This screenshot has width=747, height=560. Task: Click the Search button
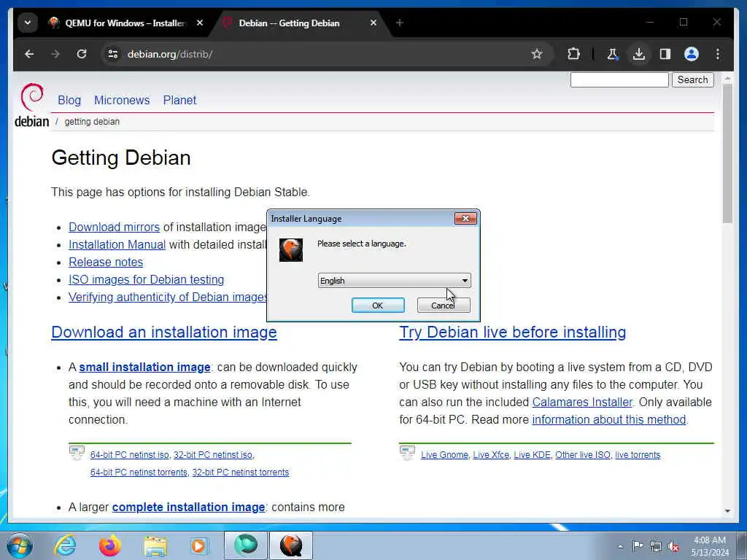tap(693, 80)
